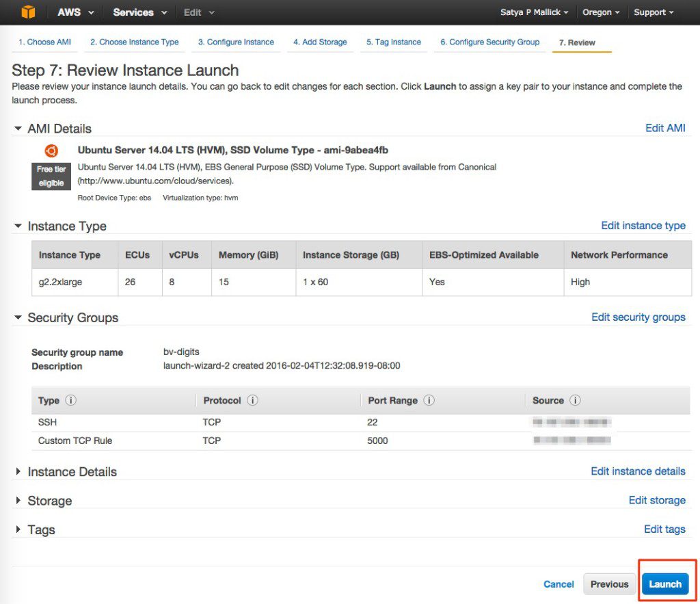Collapse the AMI Details section

click(18, 129)
